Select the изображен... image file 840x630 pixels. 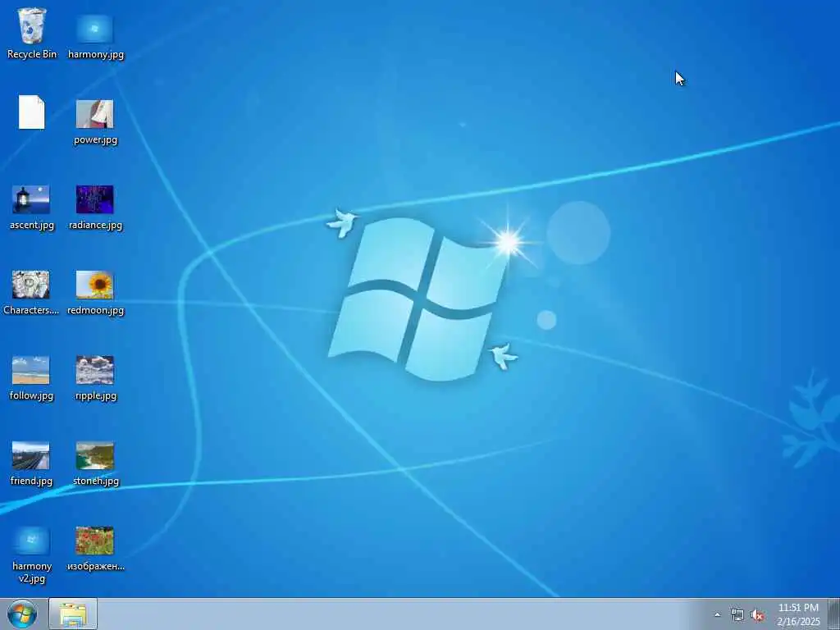(95, 549)
